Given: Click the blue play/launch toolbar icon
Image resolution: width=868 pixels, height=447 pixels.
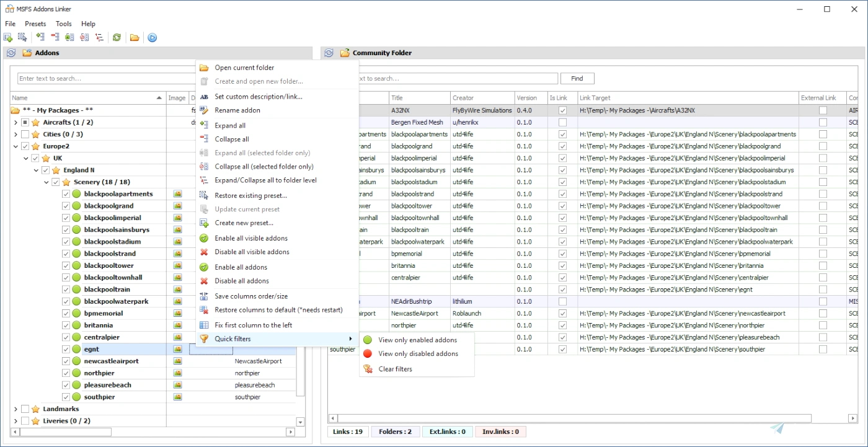Looking at the screenshot, I should (x=152, y=38).
